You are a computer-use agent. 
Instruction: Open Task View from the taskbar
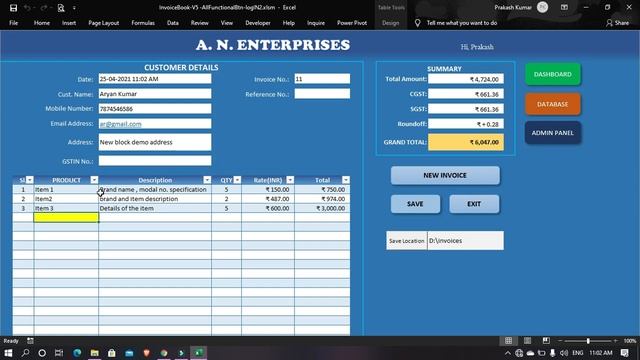tap(59, 353)
